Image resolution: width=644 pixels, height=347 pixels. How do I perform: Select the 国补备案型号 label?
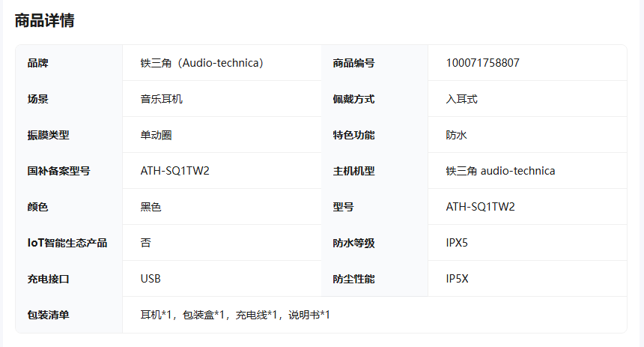click(58, 171)
